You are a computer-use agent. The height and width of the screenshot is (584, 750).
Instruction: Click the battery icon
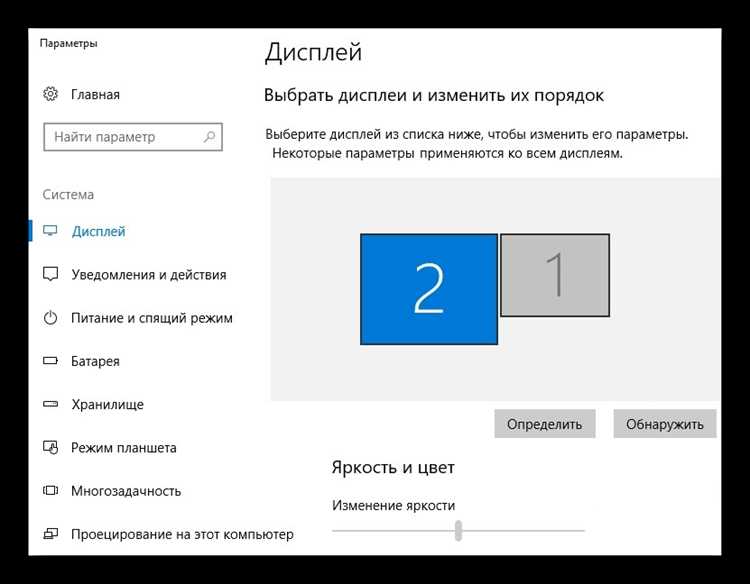point(50,361)
